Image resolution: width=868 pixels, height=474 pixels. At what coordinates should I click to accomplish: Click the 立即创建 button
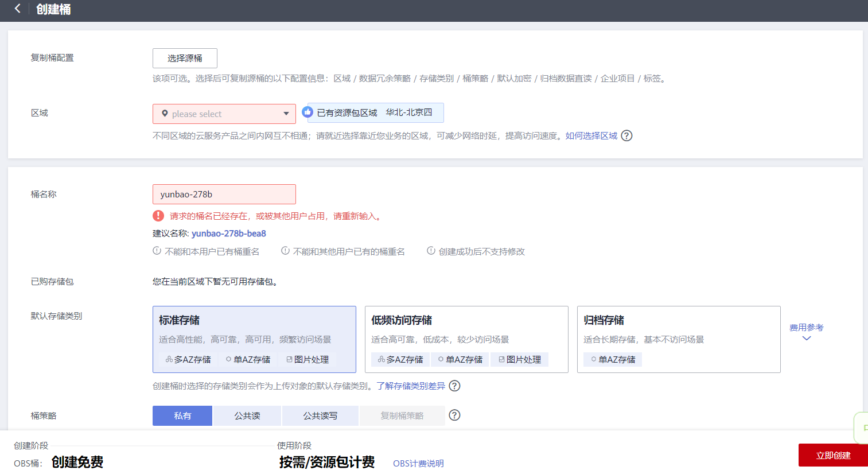832,454
